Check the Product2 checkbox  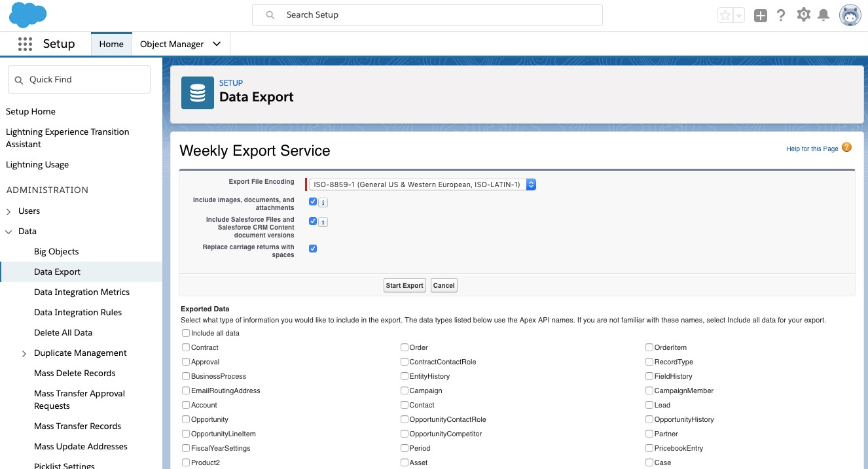click(186, 462)
